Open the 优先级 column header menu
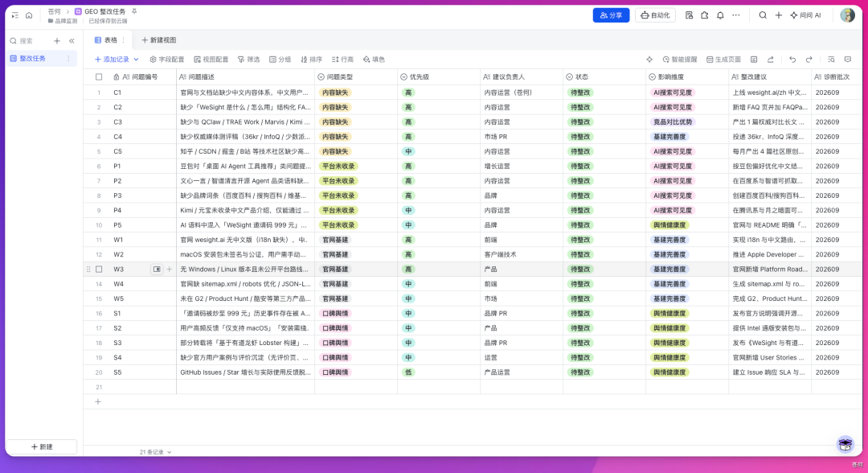The image size is (868, 473). [x=439, y=77]
